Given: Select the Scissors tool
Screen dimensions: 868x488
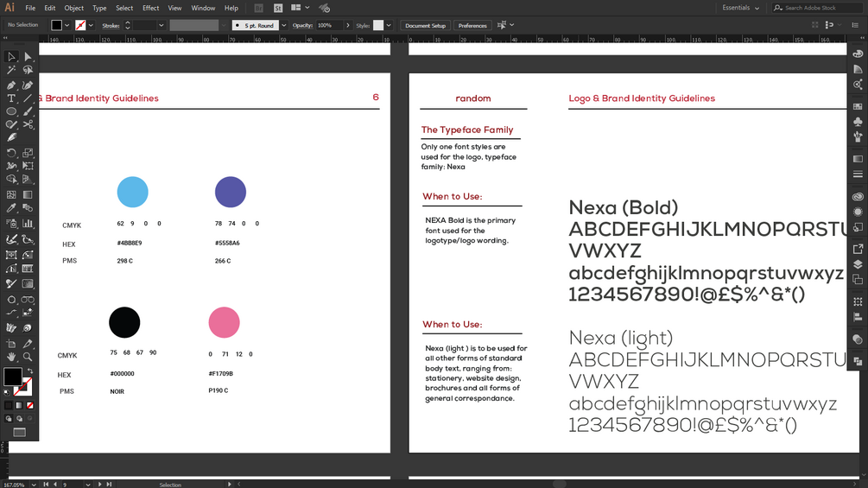Looking at the screenshot, I should point(28,124).
